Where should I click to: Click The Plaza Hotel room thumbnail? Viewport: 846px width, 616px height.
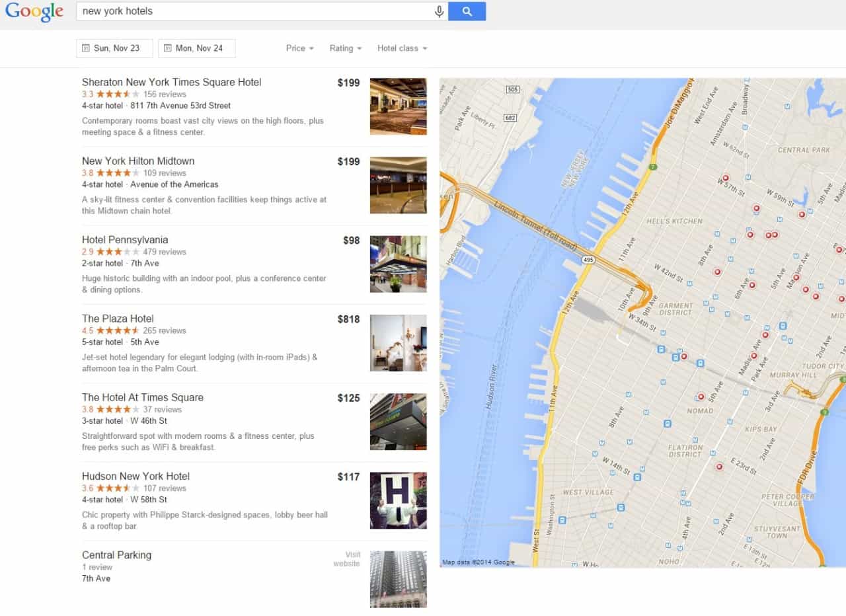398,342
